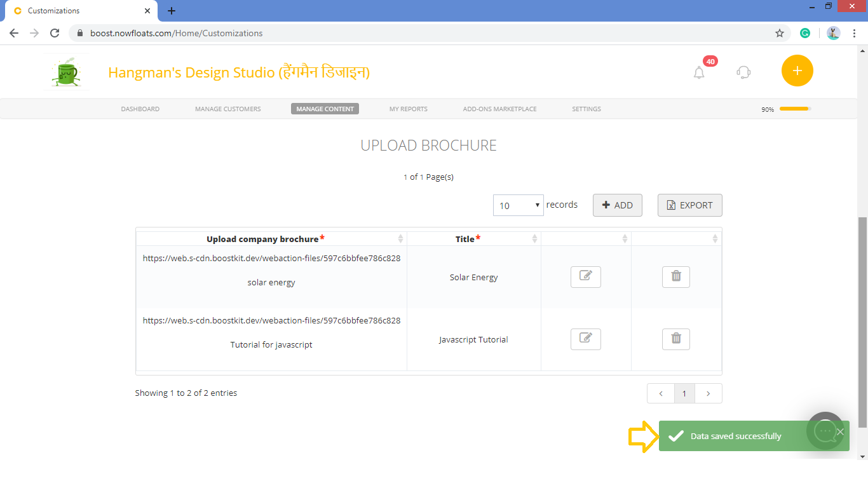Viewport: 868px width, 488px height.
Task: Click 'Showing 1 to 2 of 2 entries'
Action: 186,393
